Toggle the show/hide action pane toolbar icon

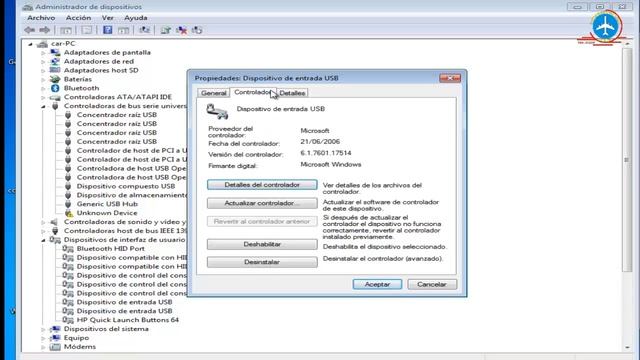point(124,30)
